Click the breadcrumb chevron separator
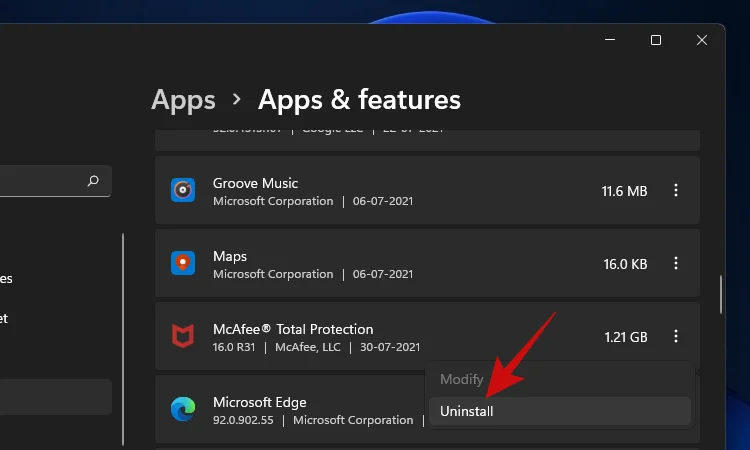Viewport: 750px width, 450px height. [236, 99]
